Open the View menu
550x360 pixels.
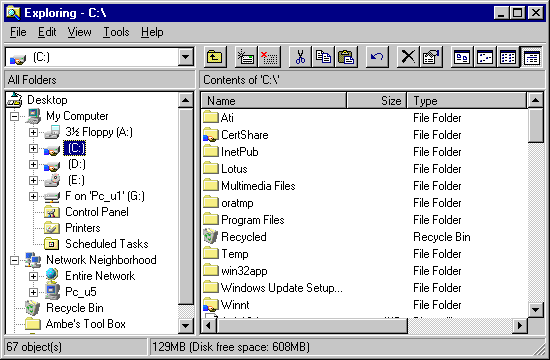point(79,32)
